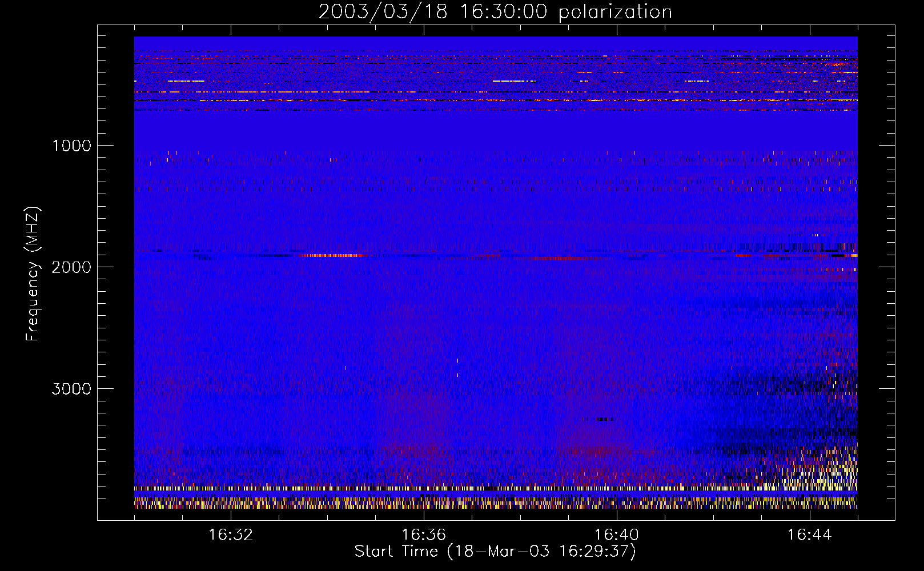Click the plot title '2003/03/18 16:30:00 polarization'

[495, 12]
